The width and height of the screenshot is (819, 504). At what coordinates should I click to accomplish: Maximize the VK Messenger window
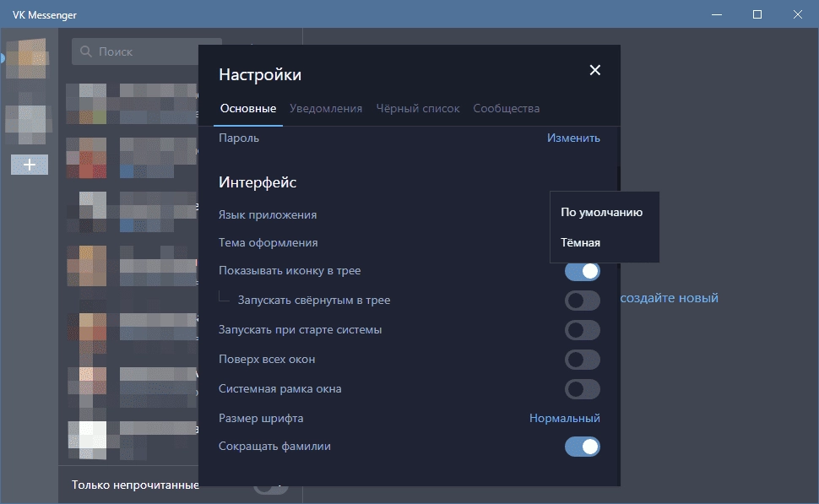[757, 14]
